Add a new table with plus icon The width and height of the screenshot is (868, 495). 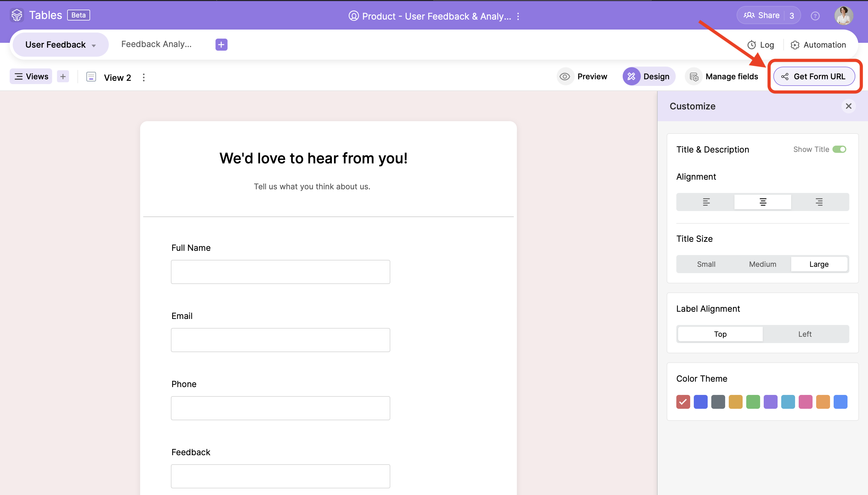point(221,45)
